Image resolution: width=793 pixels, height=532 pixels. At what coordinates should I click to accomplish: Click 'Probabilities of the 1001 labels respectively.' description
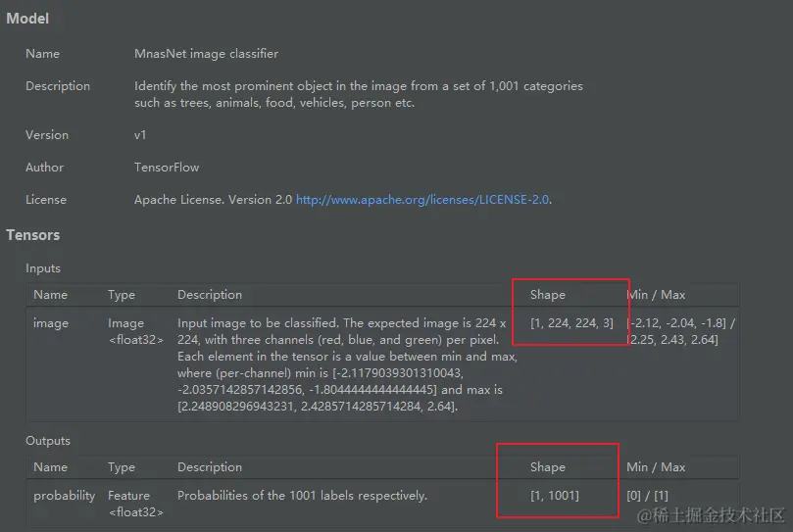(302, 496)
